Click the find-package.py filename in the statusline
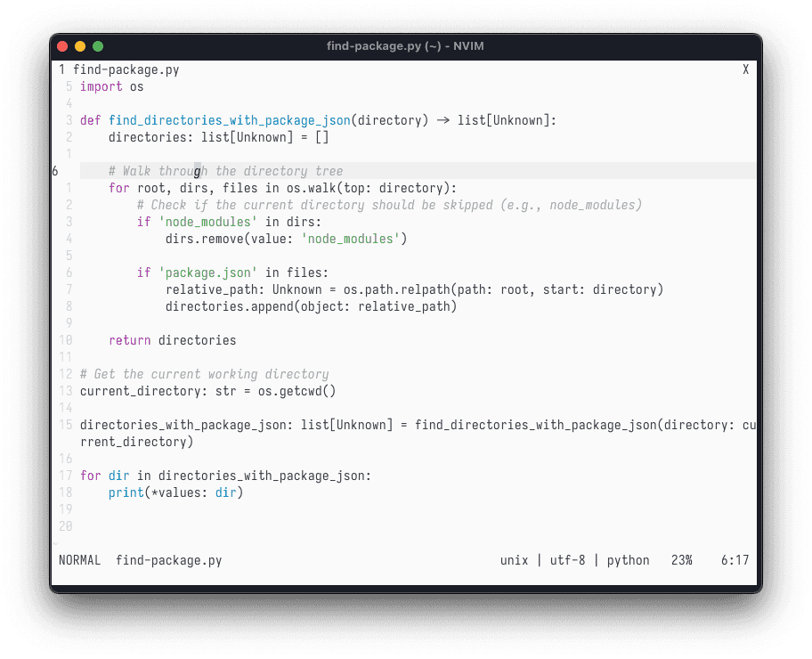Screen dimensions: 812x659 [168, 560]
